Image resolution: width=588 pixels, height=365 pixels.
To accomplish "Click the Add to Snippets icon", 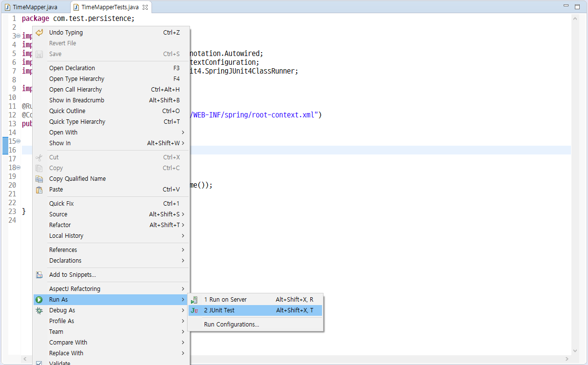I will click(x=39, y=275).
